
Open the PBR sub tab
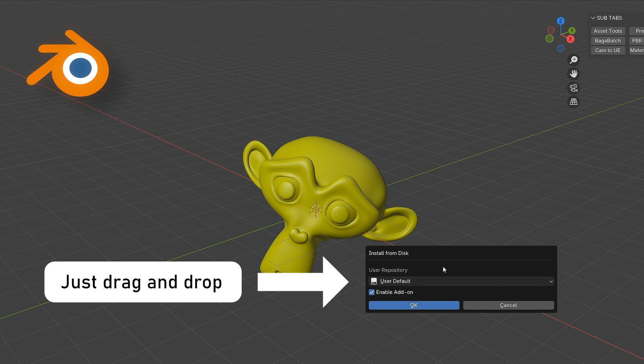(x=637, y=41)
